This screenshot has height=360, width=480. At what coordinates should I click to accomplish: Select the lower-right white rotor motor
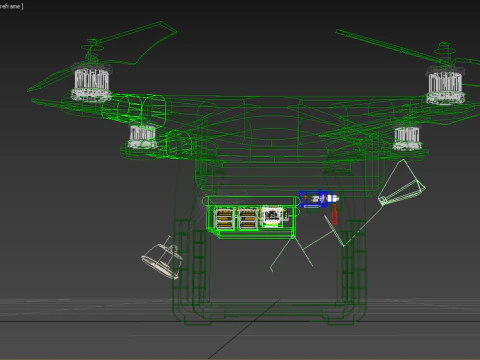[x=407, y=138]
